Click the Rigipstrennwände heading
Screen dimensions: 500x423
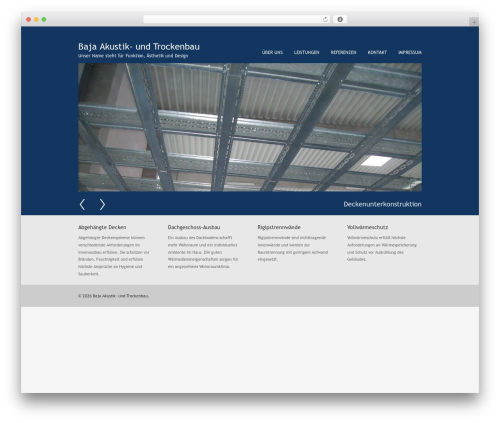279,227
